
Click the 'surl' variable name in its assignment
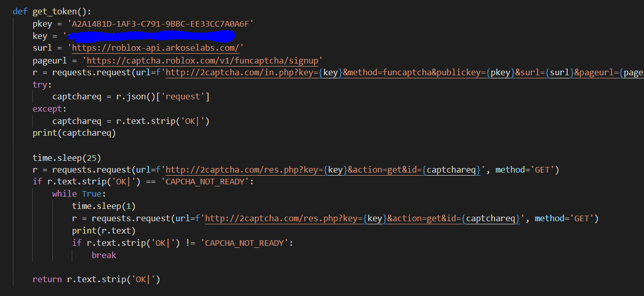(42, 48)
